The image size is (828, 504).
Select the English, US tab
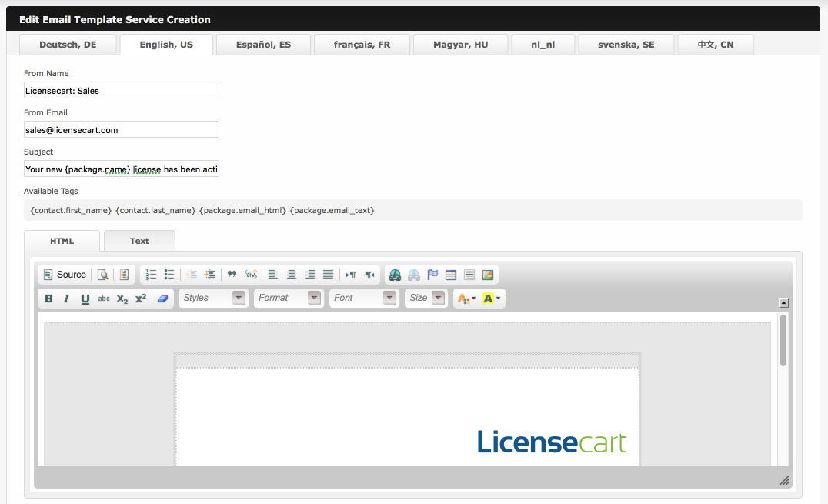point(166,45)
